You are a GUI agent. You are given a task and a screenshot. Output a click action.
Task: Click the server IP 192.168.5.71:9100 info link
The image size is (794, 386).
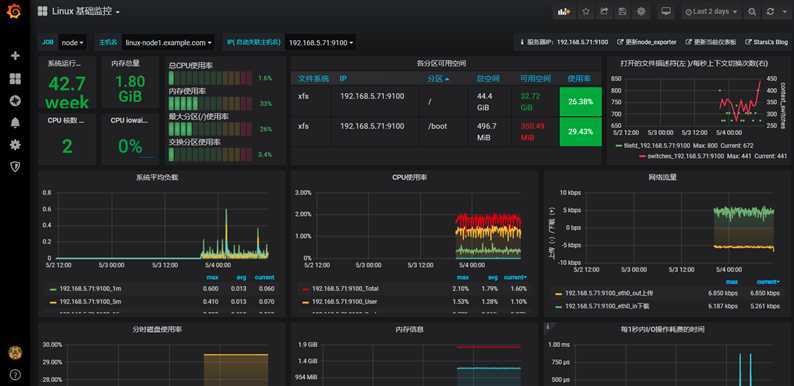[564, 42]
